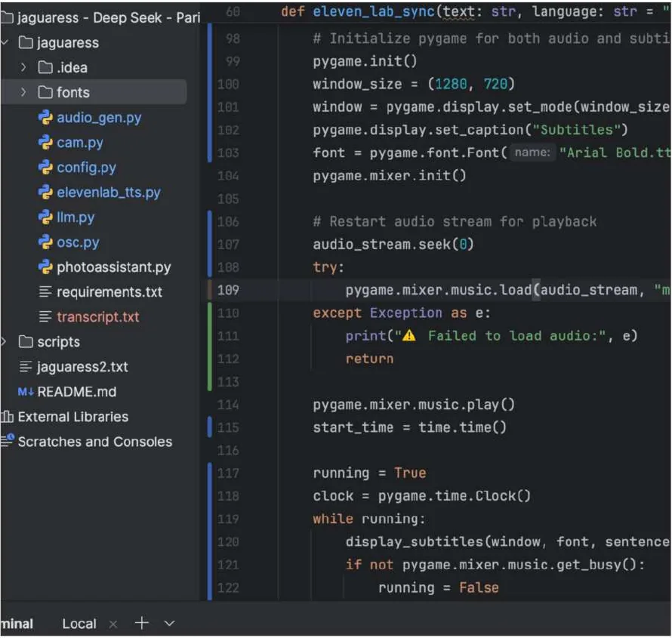Click the while running: line
This screenshot has width=672, height=638.
pos(369,519)
